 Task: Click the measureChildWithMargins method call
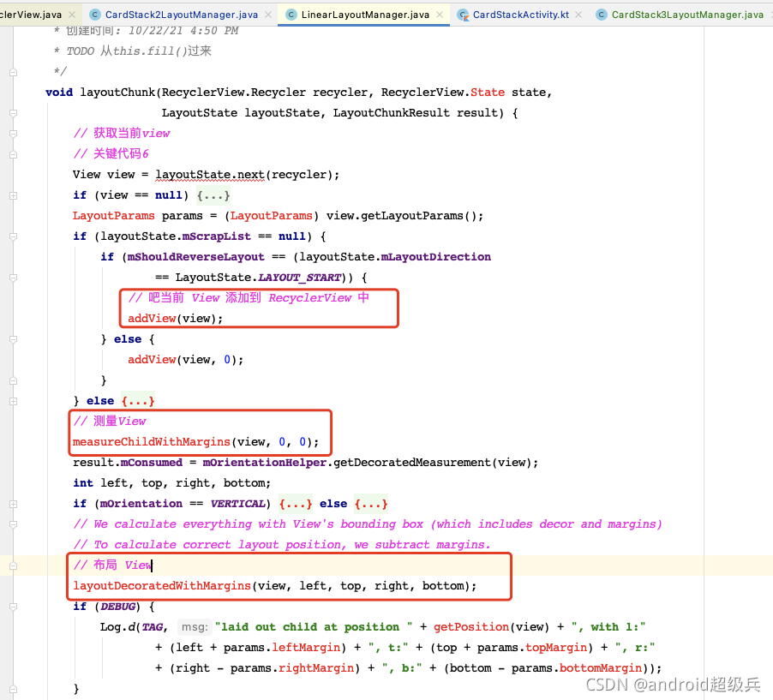[x=152, y=442]
